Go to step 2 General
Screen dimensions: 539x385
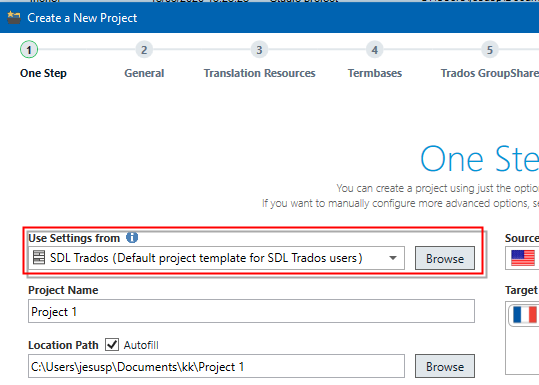tap(144, 50)
